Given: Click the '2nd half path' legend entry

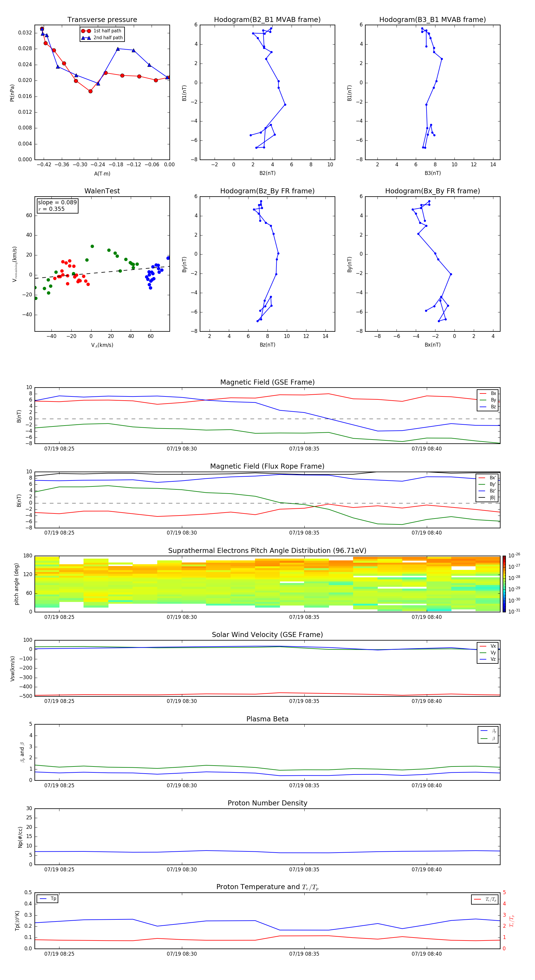Looking at the screenshot, I should click(102, 38).
